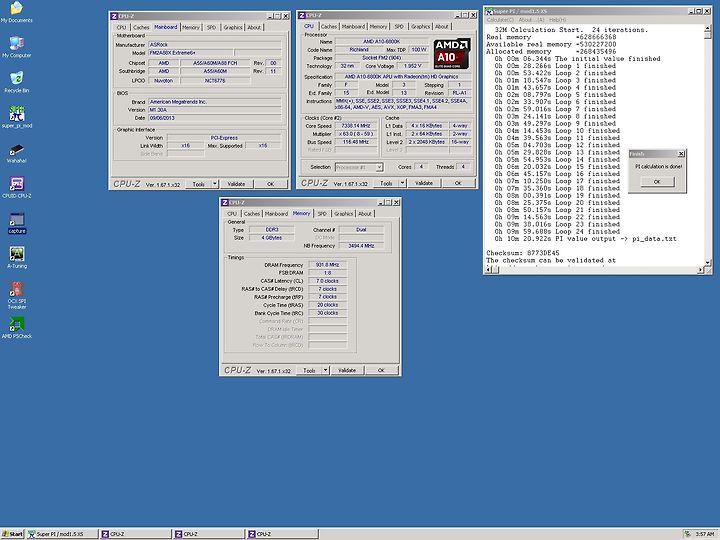The image size is (720, 540).
Task: Open the SPD tab in the AMD A10 CPU-Z window
Action: coord(399,27)
